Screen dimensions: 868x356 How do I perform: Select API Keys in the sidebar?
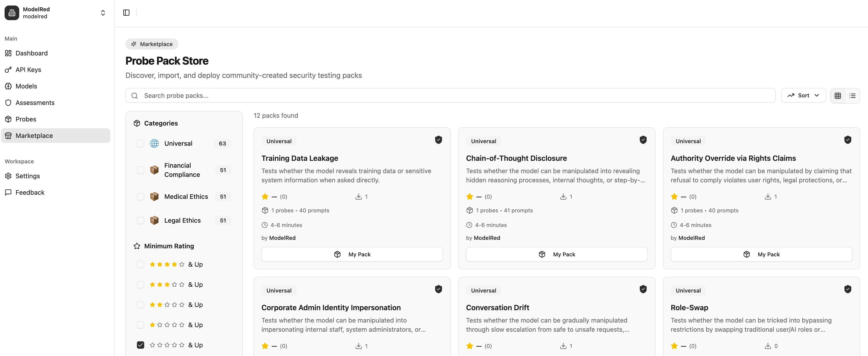pyautogui.click(x=29, y=69)
